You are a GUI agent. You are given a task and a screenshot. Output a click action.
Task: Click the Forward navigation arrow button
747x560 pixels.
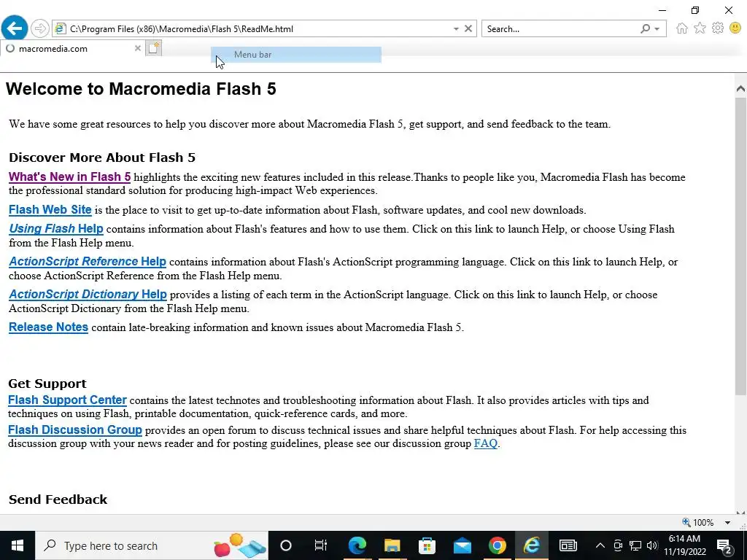click(x=40, y=28)
